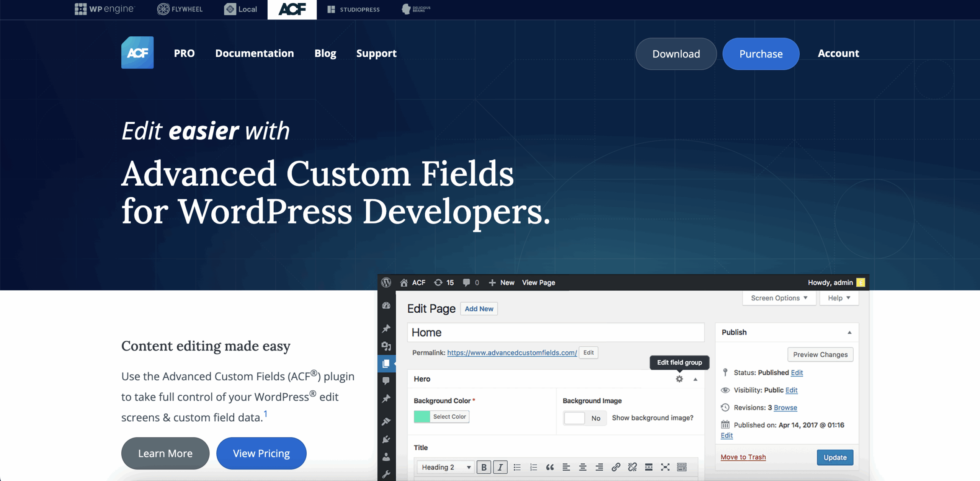This screenshot has width=980, height=481.
Task: Switch to the StudioPress brand tab
Action: click(353, 9)
